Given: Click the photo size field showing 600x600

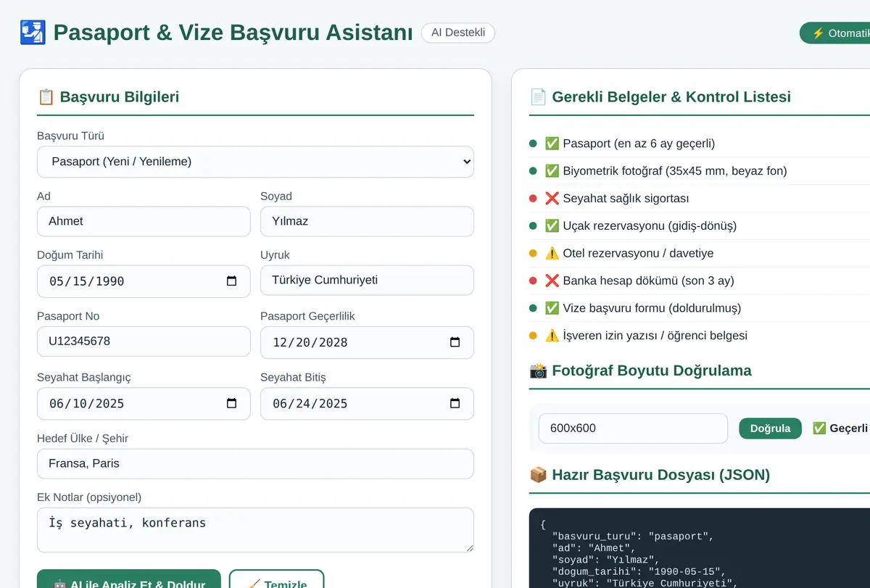Looking at the screenshot, I should (633, 428).
